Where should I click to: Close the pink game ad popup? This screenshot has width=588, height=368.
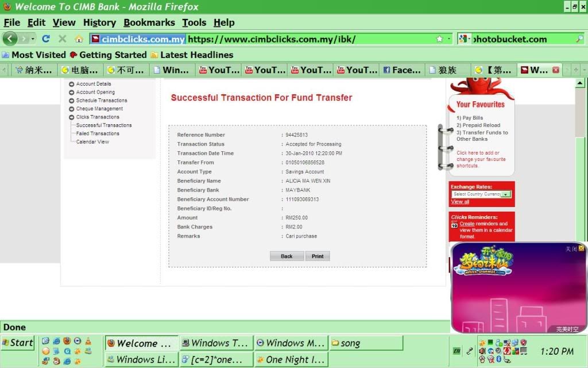(581, 248)
